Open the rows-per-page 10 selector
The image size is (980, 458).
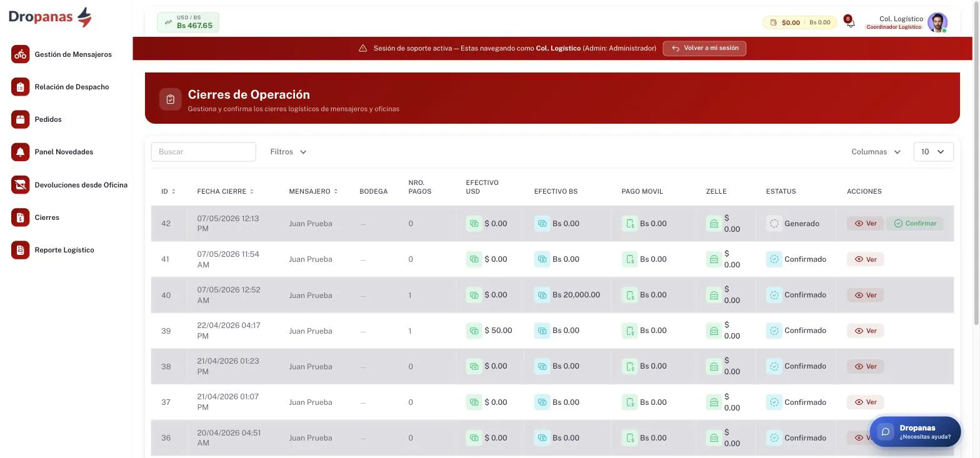933,152
